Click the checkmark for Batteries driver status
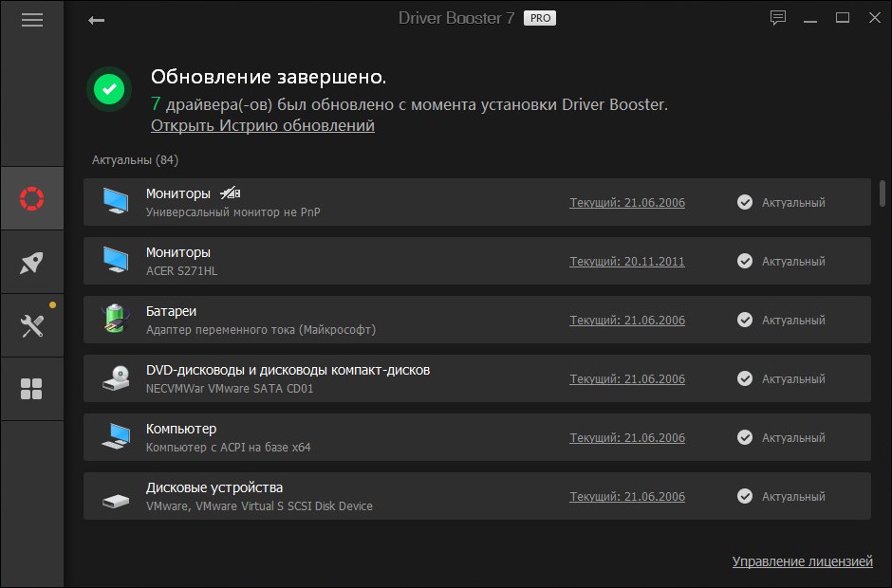The height and width of the screenshot is (588, 892). [x=745, y=320]
